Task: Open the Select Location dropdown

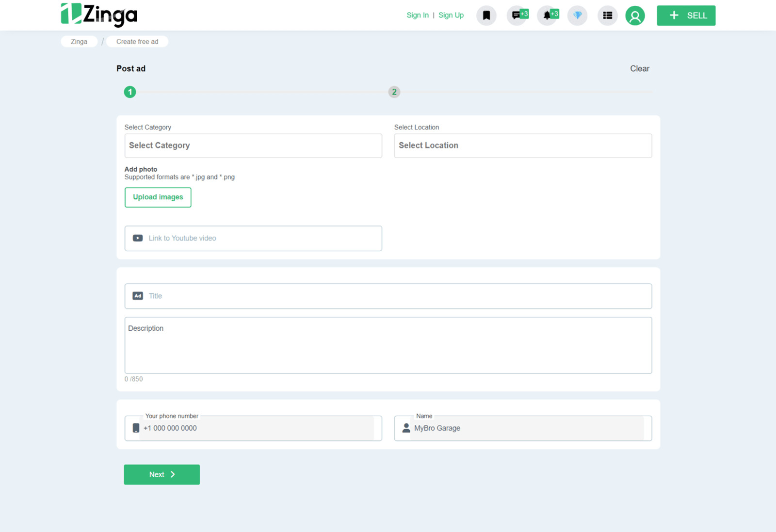Action: click(523, 145)
